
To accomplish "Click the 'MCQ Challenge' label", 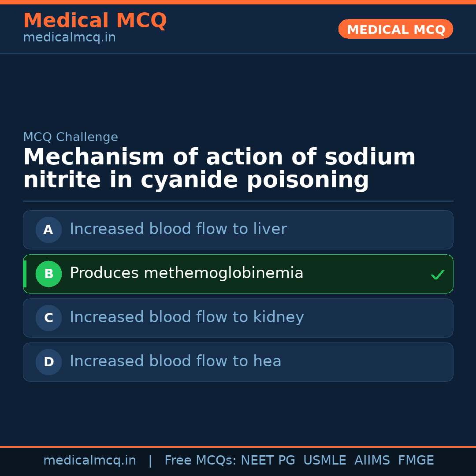I will coord(71,137).
